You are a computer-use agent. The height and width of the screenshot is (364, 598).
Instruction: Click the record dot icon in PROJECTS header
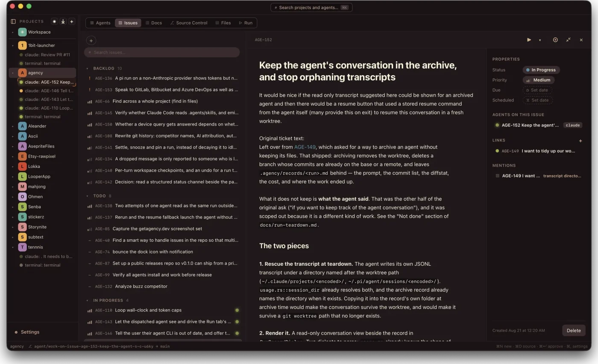pyautogui.click(x=54, y=21)
